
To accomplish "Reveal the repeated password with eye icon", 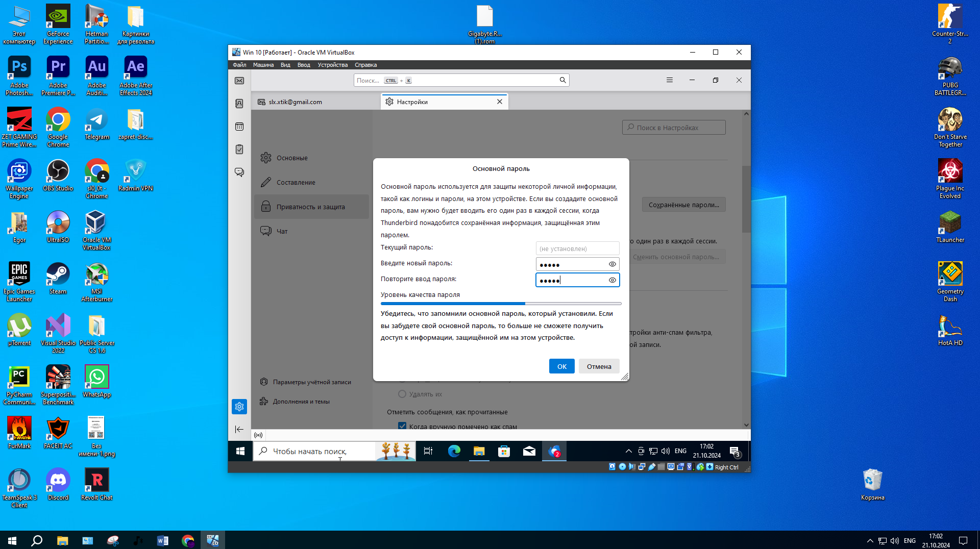I will click(x=612, y=280).
